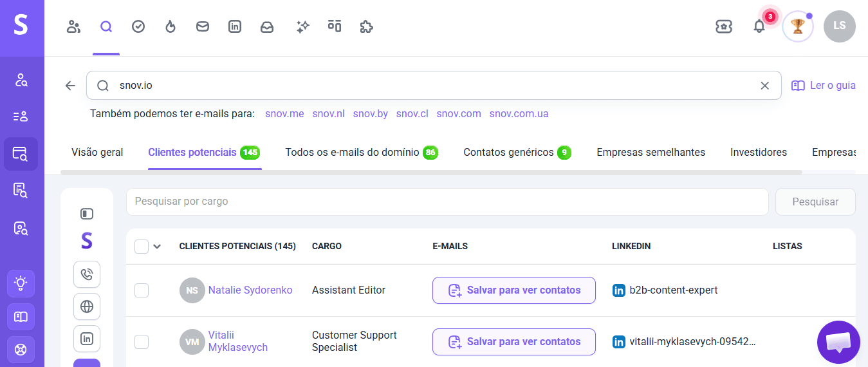
Task: Open the envelope email campaigns icon
Action: coord(203,26)
